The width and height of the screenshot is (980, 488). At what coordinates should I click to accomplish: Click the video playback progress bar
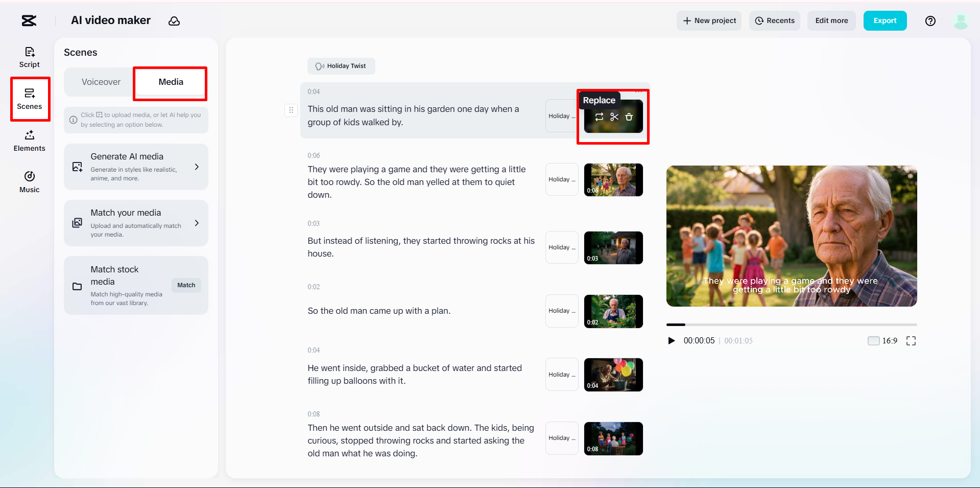[x=792, y=324]
